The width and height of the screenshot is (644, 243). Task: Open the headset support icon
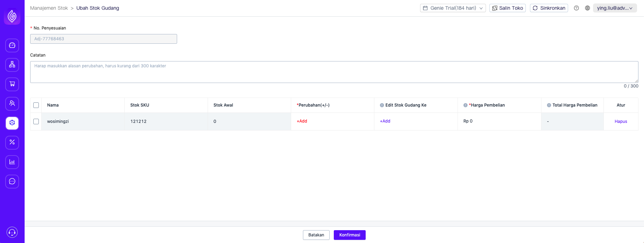12,232
